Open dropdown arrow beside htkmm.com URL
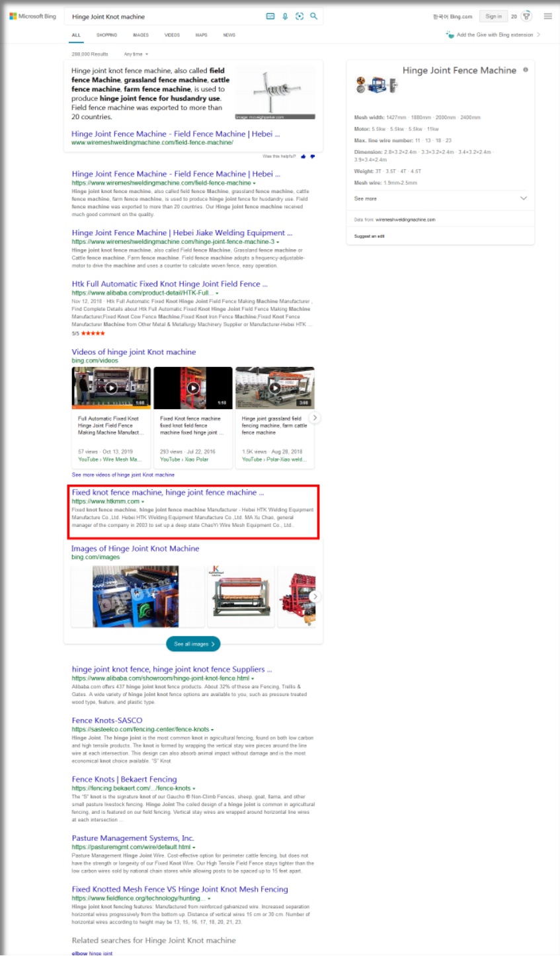The width and height of the screenshot is (560, 956). tap(143, 502)
